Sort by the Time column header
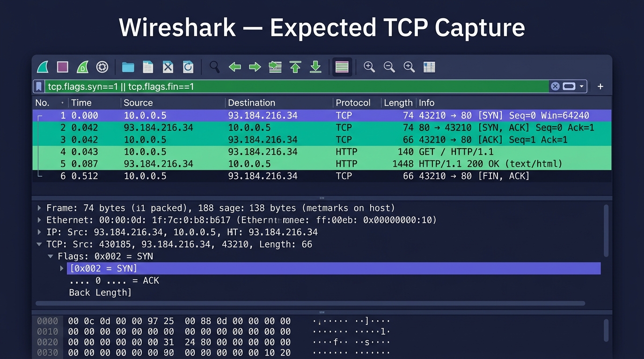The height and width of the screenshot is (359, 644). (x=94, y=103)
